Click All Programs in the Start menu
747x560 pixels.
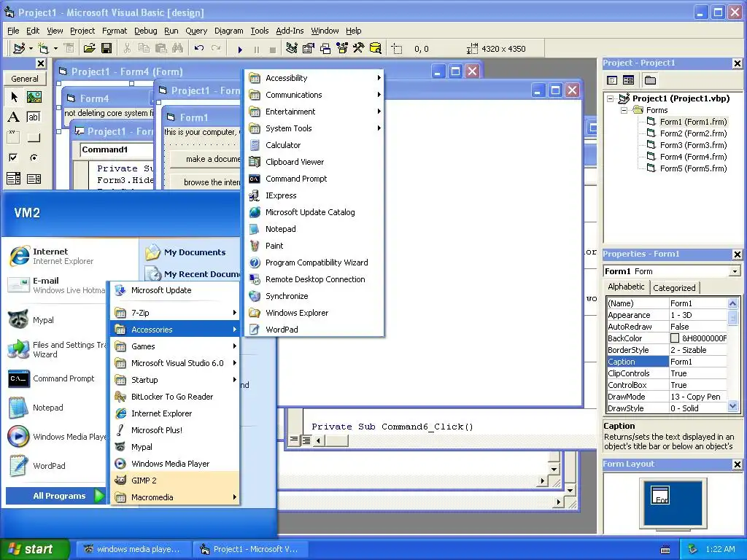click(x=55, y=496)
